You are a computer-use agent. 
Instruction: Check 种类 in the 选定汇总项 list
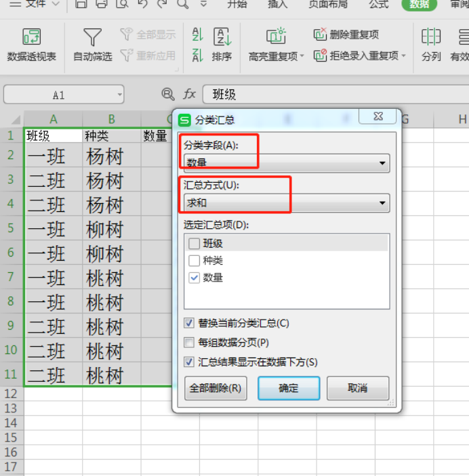(195, 261)
